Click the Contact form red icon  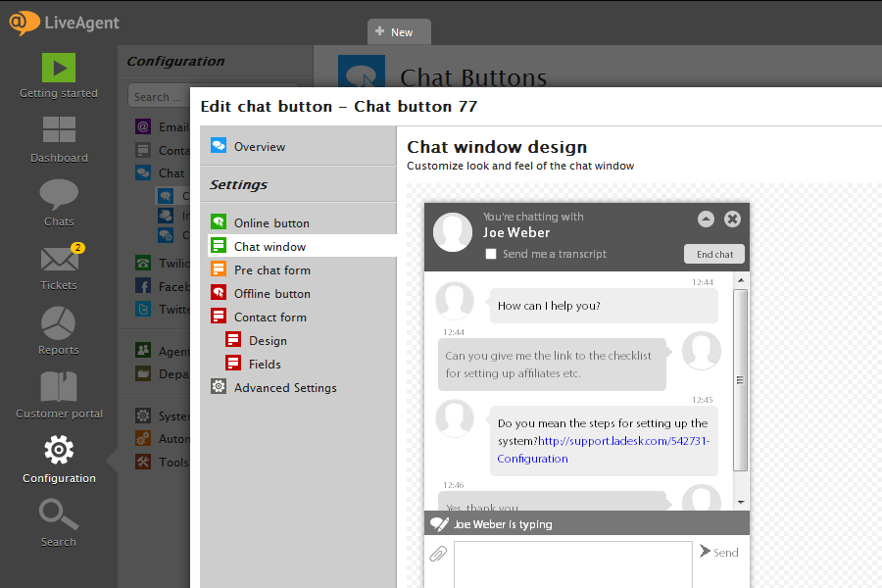point(219,317)
